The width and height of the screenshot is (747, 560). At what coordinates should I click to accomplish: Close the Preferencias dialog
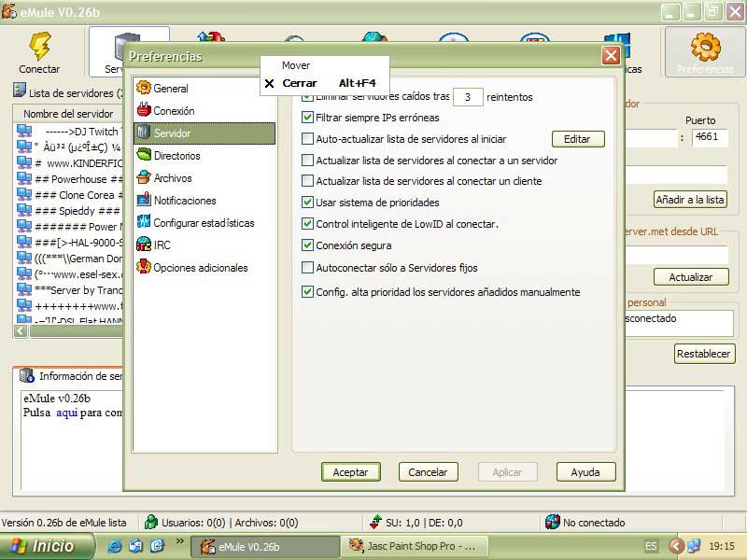pos(611,56)
